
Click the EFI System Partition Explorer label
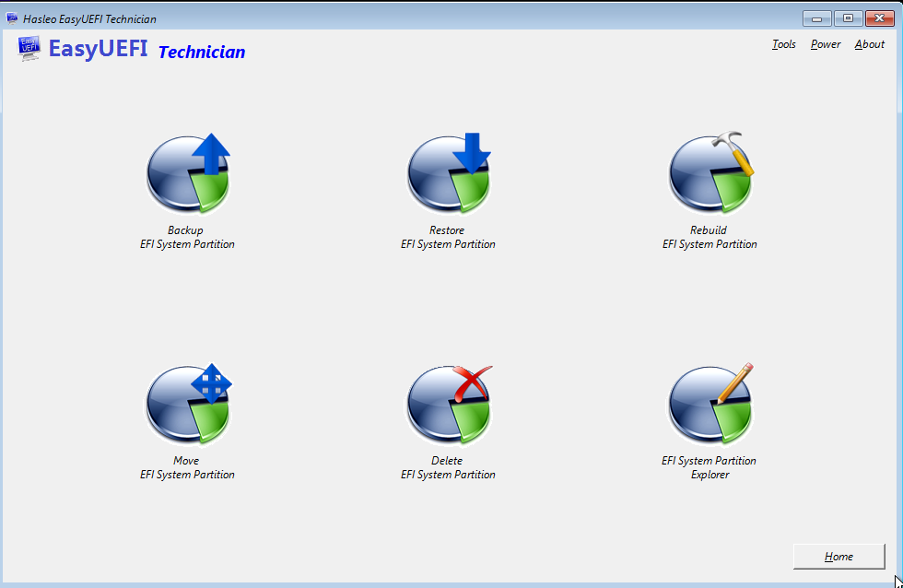(709, 467)
